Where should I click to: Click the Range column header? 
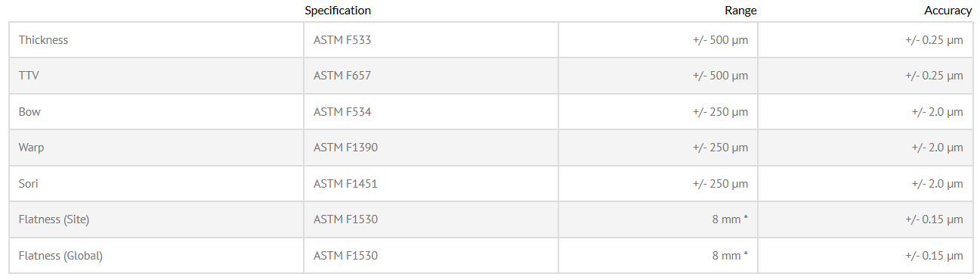tap(740, 11)
